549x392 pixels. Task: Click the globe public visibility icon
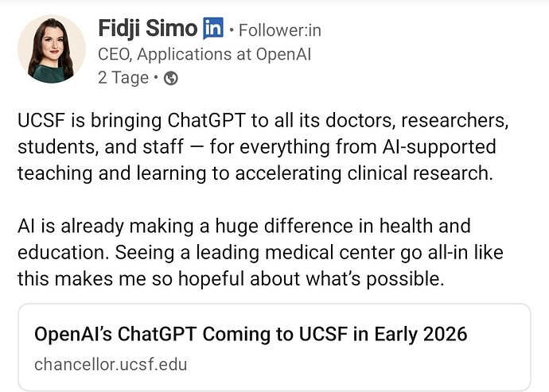(x=170, y=78)
